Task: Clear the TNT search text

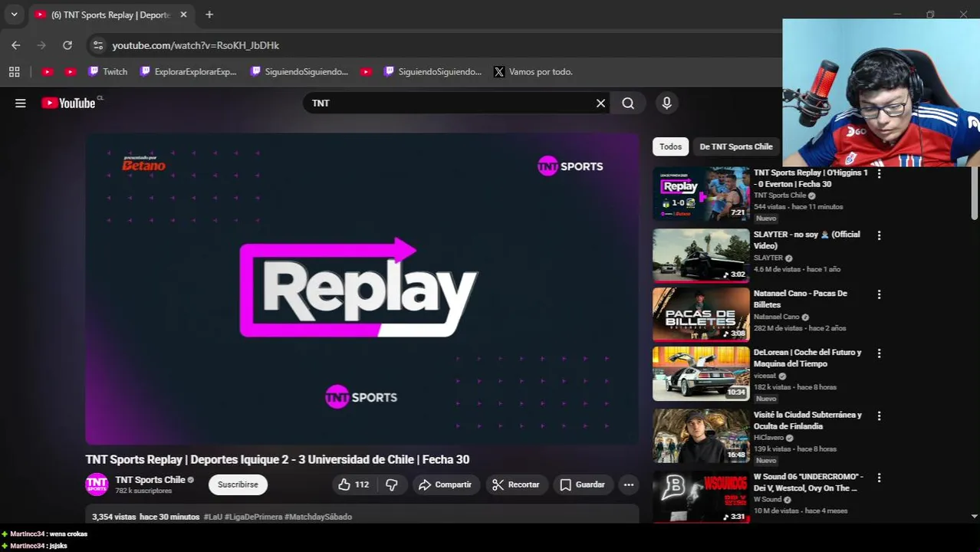Action: (x=600, y=103)
